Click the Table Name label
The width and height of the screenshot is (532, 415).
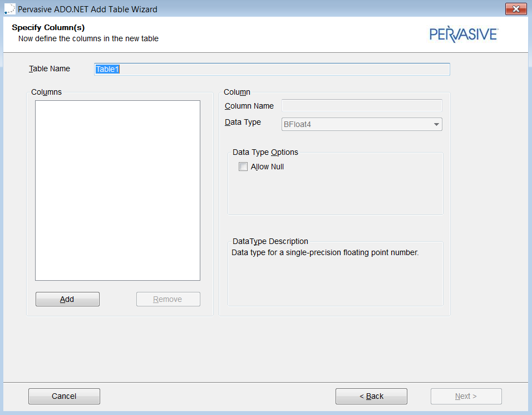[50, 69]
